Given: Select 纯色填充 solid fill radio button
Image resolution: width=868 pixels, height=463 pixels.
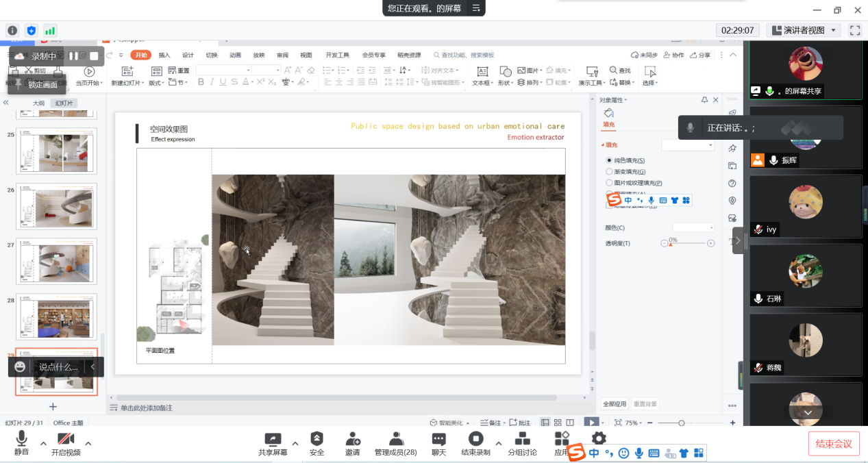Looking at the screenshot, I should coord(609,160).
